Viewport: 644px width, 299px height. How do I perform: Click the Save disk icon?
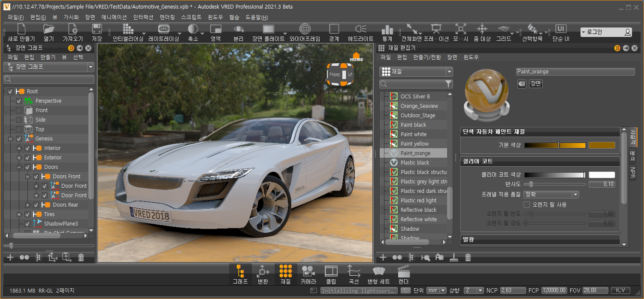[x=97, y=29]
